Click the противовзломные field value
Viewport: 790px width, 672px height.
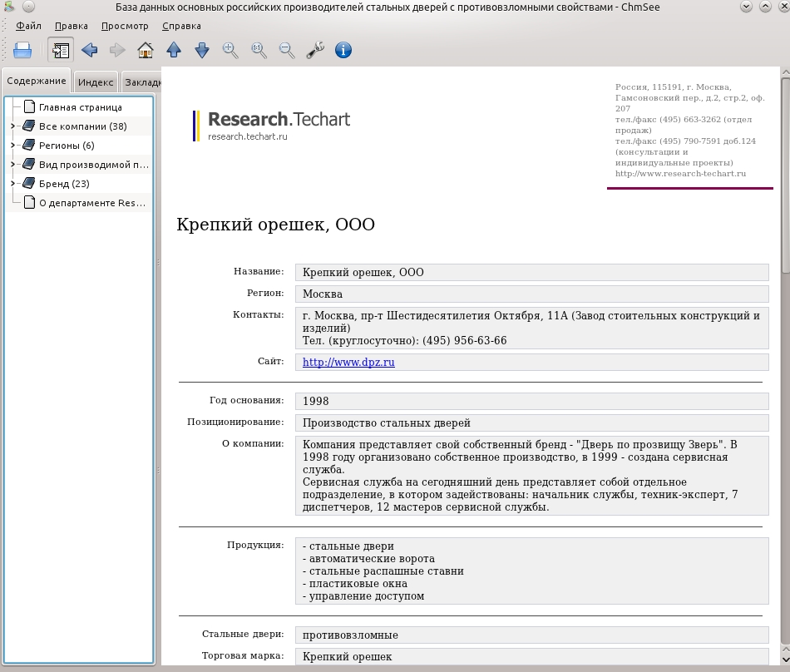(x=350, y=635)
